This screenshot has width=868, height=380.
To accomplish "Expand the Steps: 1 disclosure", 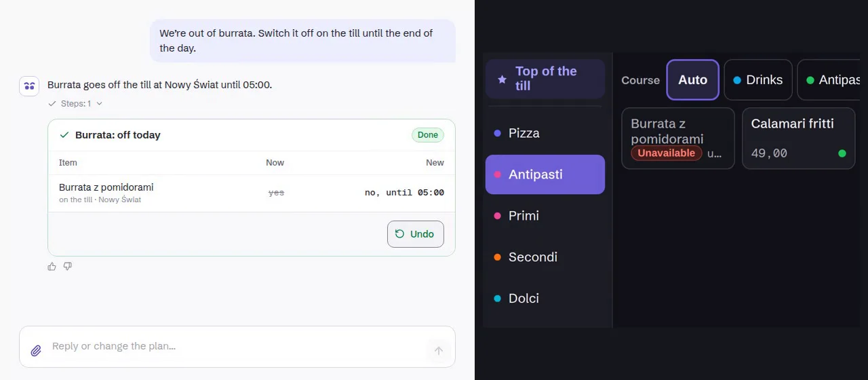I will tap(75, 104).
